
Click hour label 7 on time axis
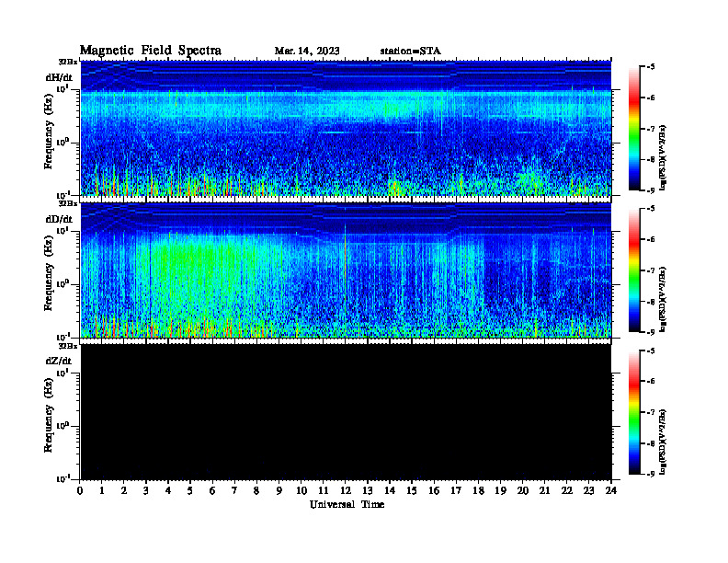(x=234, y=491)
